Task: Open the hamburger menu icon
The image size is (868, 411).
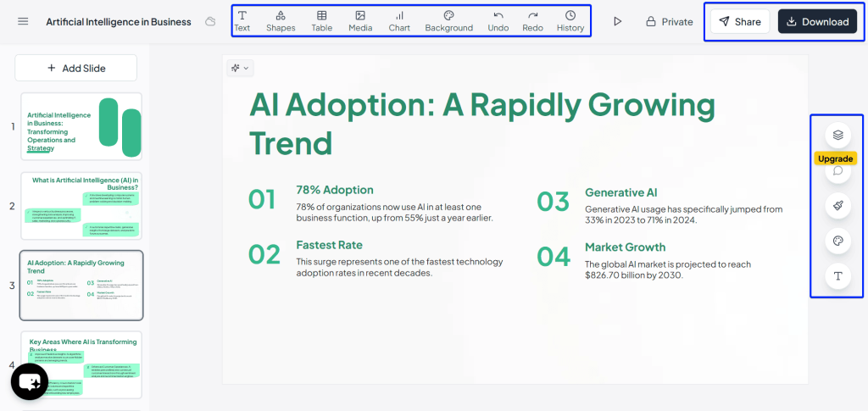Action: tap(23, 21)
